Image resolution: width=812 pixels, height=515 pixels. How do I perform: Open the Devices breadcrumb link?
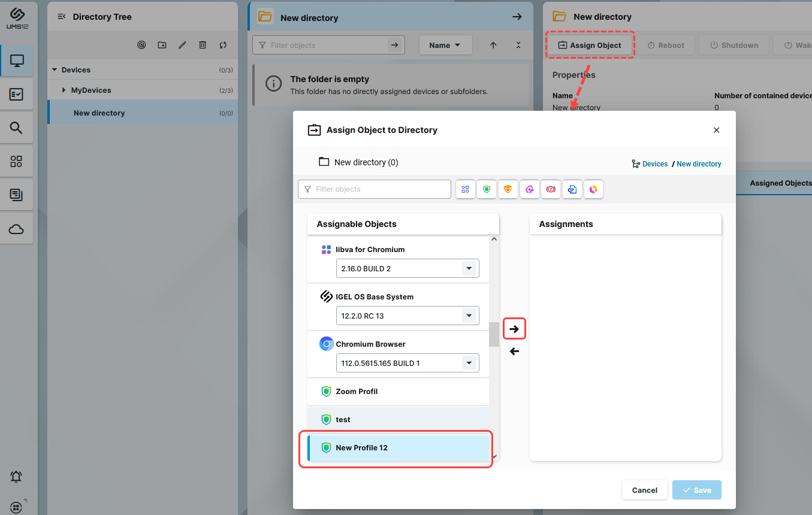(655, 163)
